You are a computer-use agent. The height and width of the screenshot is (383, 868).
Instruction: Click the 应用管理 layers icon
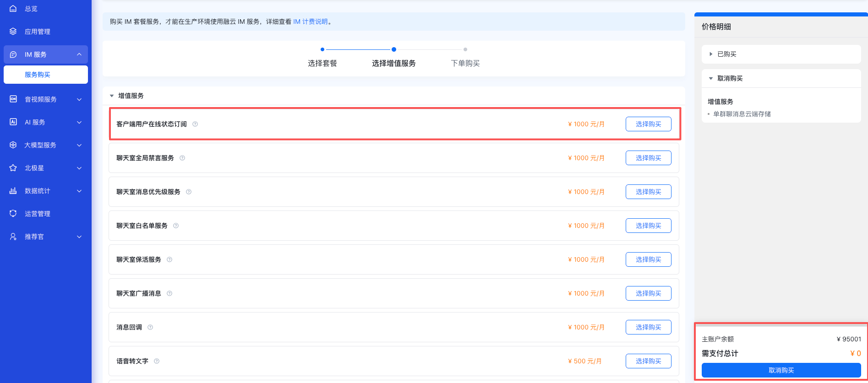coord(13,32)
